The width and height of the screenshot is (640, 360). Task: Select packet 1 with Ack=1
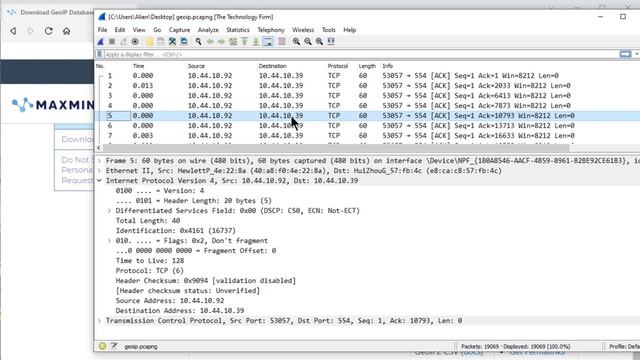pyautogui.click(x=367, y=76)
